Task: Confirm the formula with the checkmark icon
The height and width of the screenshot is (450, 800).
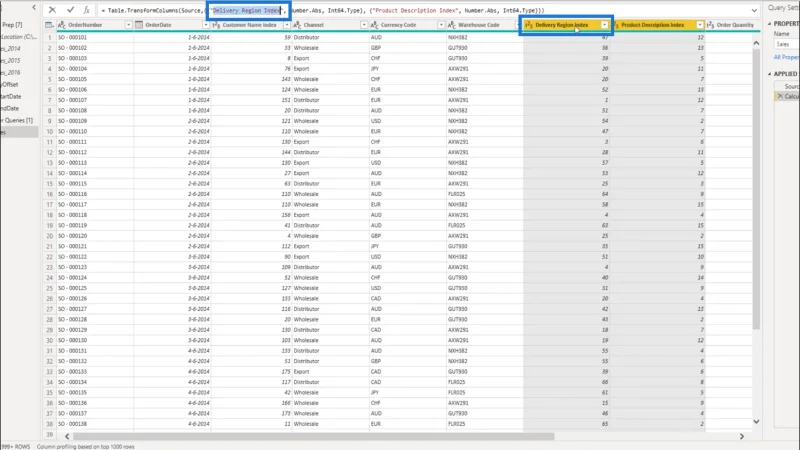Action: (70, 10)
